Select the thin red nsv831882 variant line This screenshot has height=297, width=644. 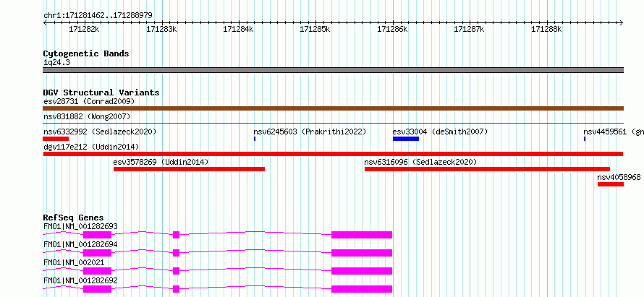coord(333,123)
